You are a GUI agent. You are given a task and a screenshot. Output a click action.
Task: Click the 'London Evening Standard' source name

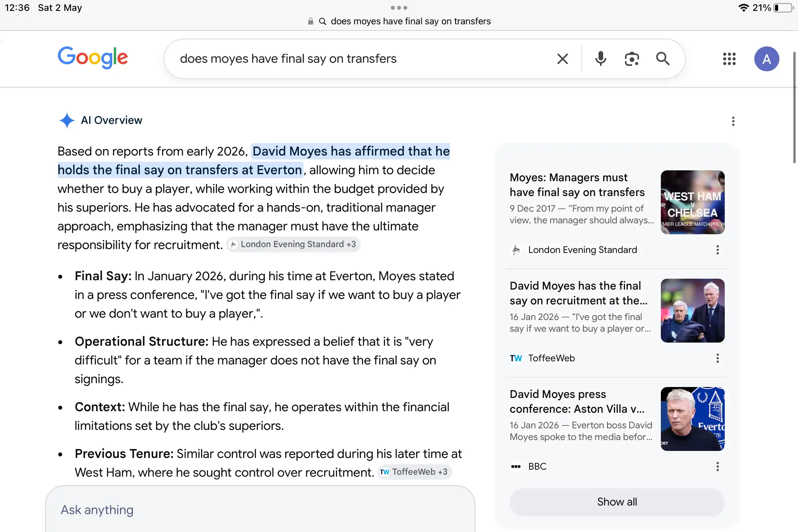click(x=583, y=250)
